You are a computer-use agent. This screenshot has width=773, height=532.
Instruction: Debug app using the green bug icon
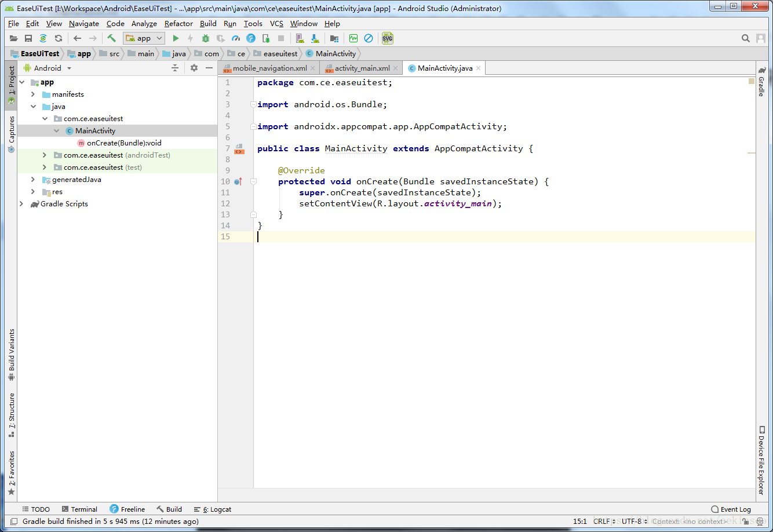coord(206,38)
